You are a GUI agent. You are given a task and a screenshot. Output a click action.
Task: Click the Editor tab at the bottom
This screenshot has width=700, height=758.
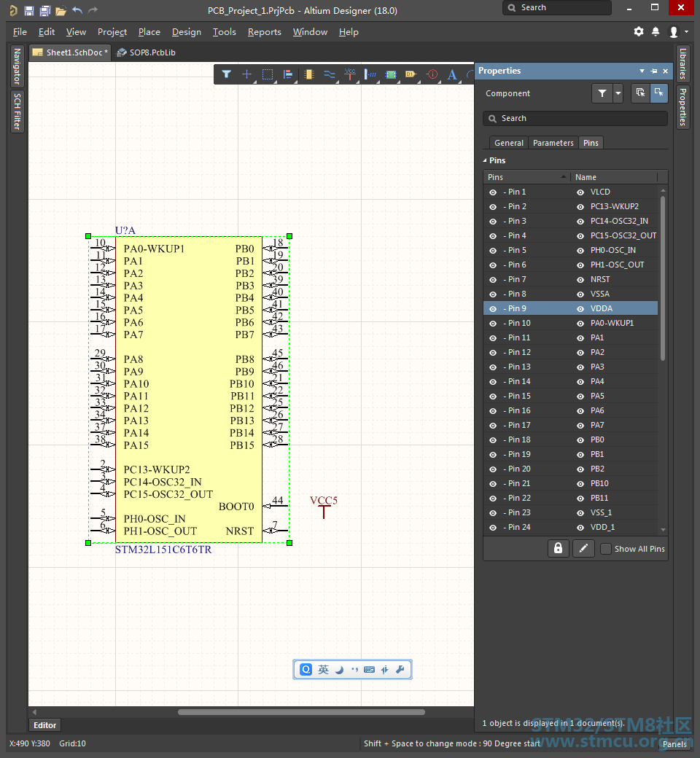point(45,725)
